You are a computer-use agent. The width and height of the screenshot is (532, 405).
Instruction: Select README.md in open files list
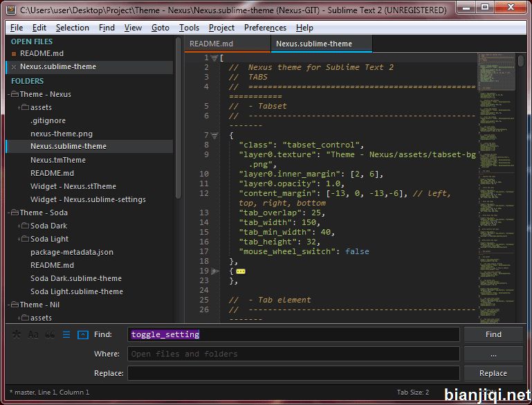(x=42, y=53)
